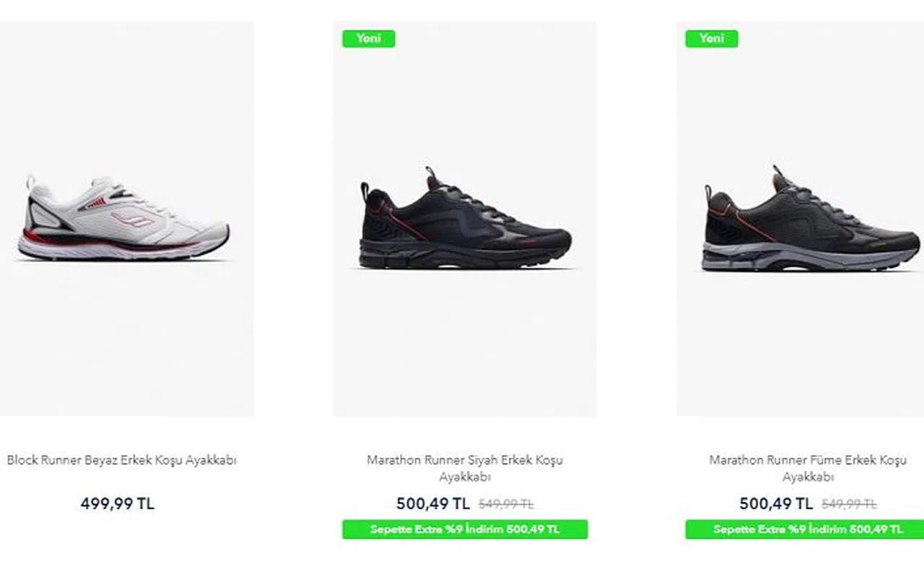Click the heel pull loop of the black Siyah shoe

click(365, 191)
